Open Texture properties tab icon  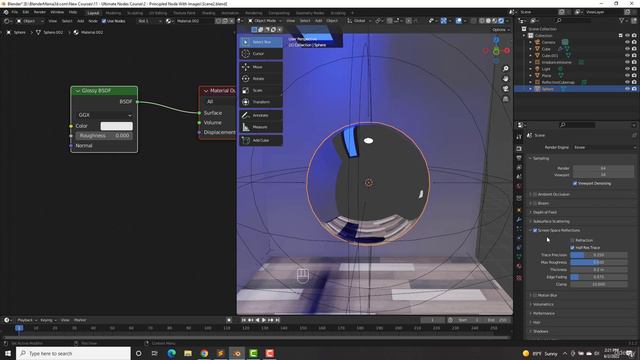[519, 278]
